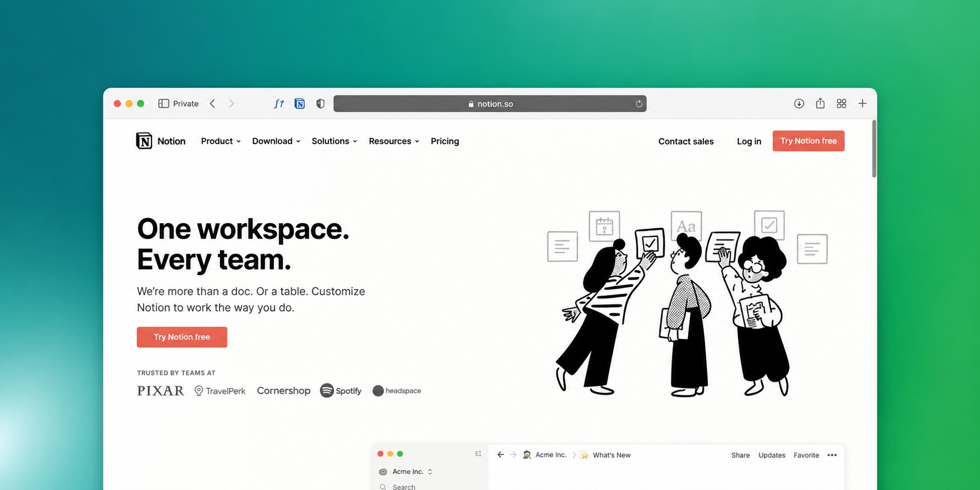Click the Private browsing label

186,104
